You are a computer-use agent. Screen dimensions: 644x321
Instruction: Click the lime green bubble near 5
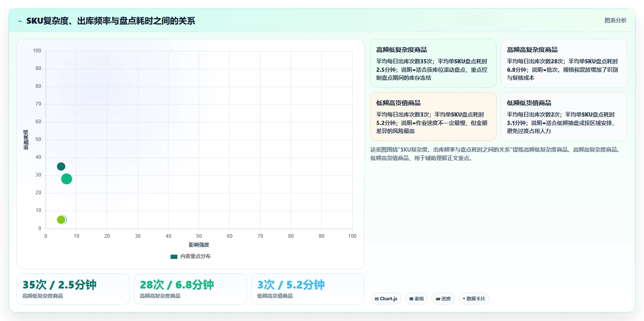(61, 220)
